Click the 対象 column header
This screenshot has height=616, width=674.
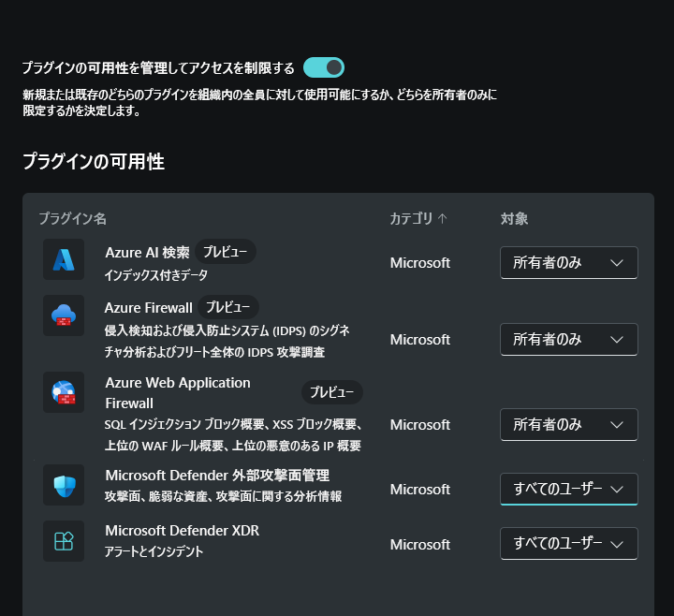pyautogui.click(x=514, y=219)
